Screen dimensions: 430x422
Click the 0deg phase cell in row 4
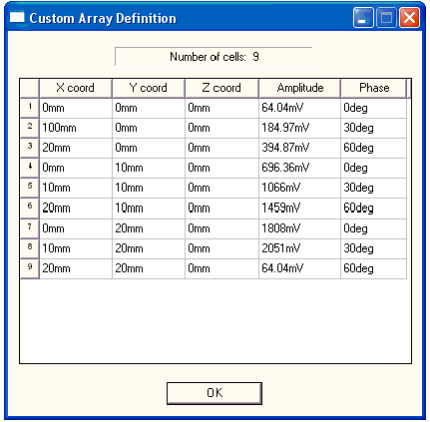[x=373, y=168]
